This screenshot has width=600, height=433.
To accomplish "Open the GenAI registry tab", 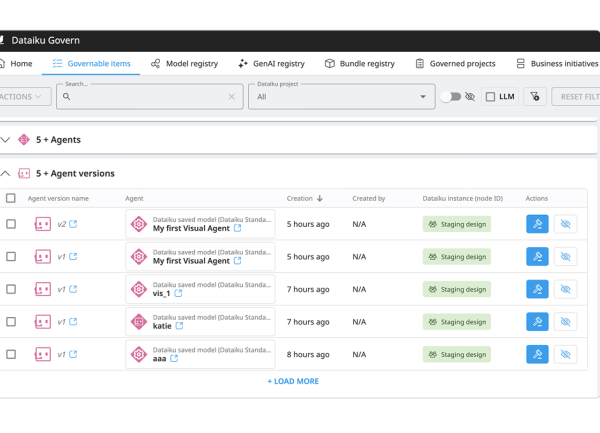I will click(x=271, y=64).
